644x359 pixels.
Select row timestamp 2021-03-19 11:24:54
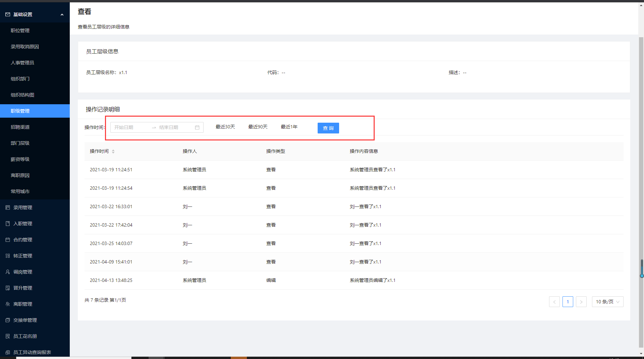pos(111,188)
